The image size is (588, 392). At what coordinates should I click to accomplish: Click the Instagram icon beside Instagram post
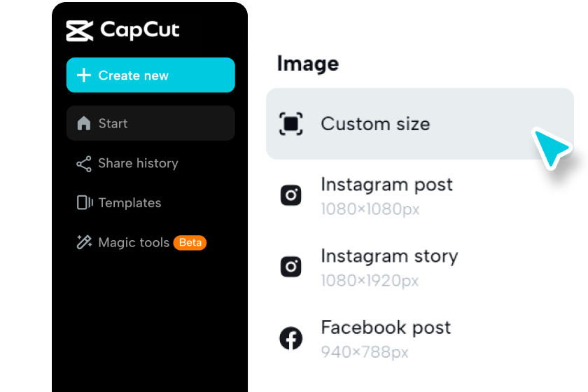pyautogui.click(x=291, y=195)
